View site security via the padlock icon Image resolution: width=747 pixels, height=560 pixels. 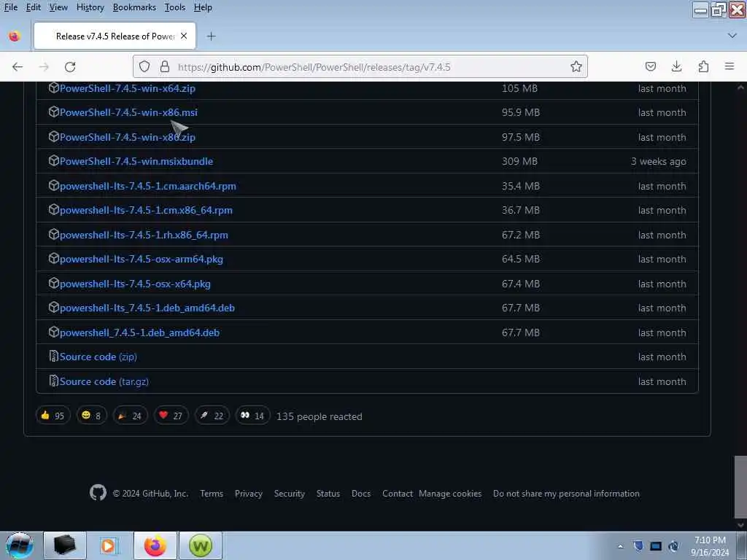click(165, 66)
